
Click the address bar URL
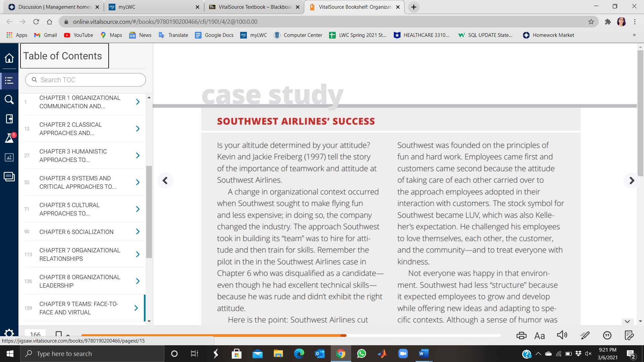pyautogui.click(x=165, y=22)
